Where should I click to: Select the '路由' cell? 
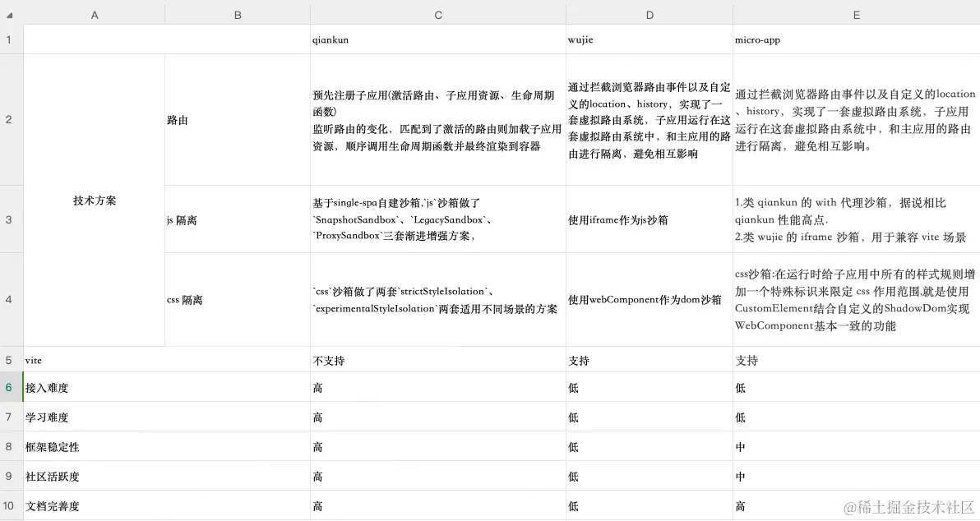pos(238,119)
